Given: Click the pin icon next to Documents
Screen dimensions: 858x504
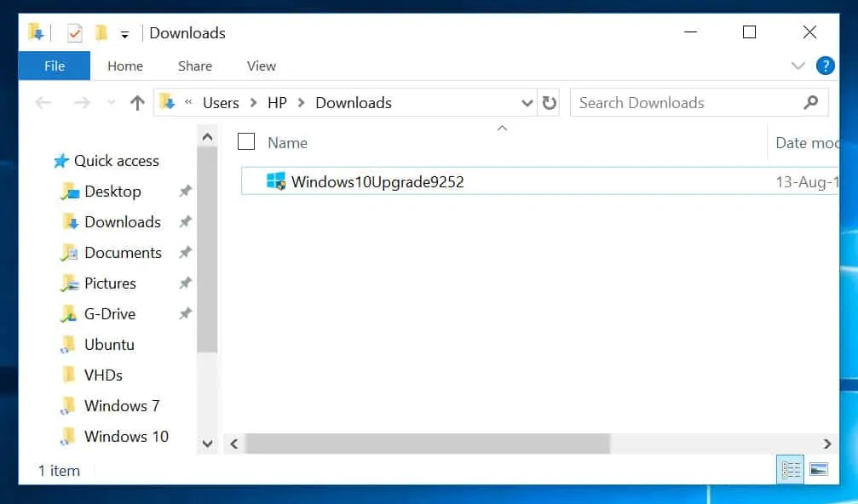Looking at the screenshot, I should coord(186,252).
